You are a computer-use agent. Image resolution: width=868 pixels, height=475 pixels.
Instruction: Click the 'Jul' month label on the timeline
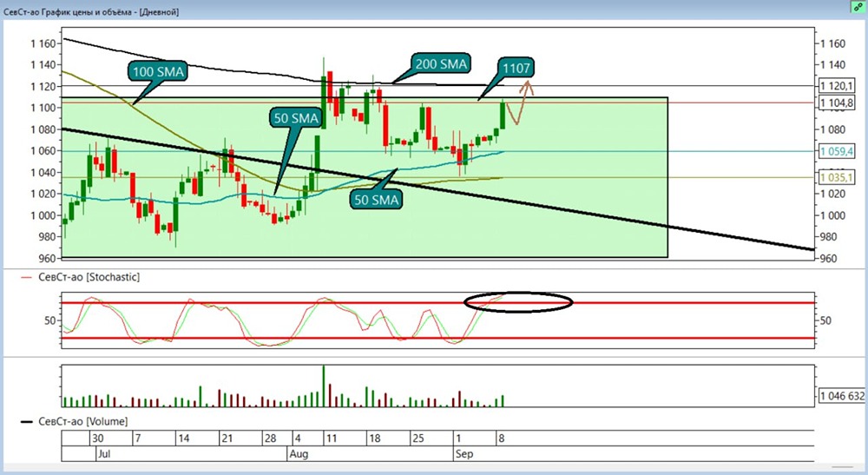(x=103, y=454)
